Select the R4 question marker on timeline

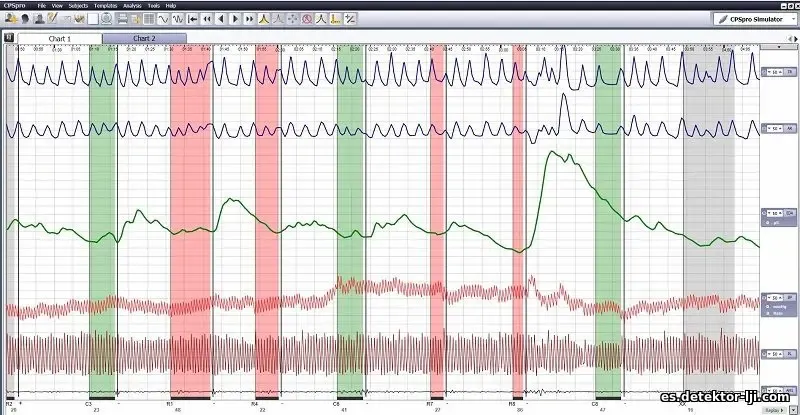point(255,404)
